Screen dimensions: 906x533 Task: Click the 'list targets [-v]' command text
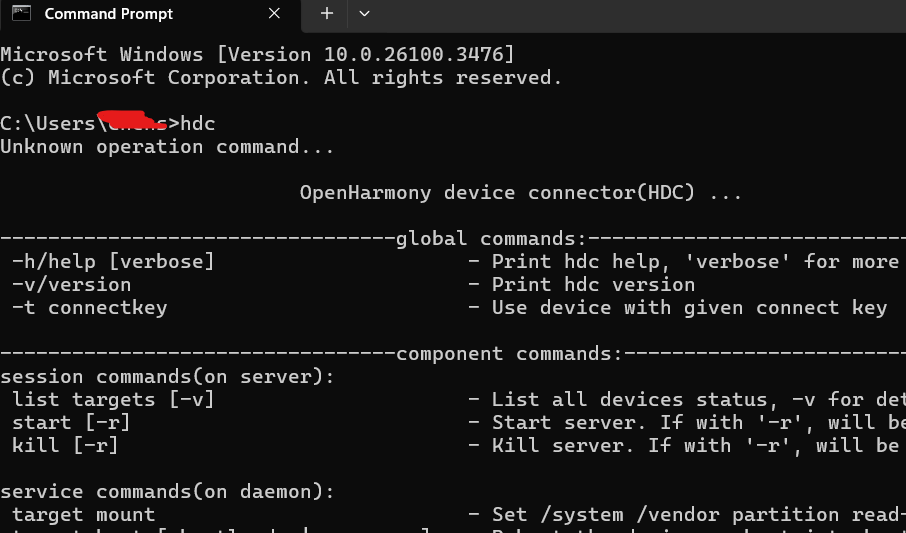coord(113,400)
